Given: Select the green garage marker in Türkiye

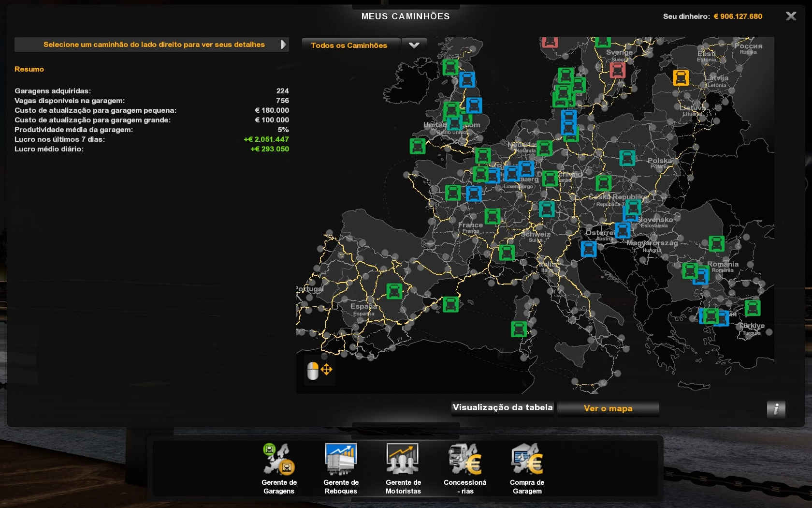Looking at the screenshot, I should click(752, 308).
